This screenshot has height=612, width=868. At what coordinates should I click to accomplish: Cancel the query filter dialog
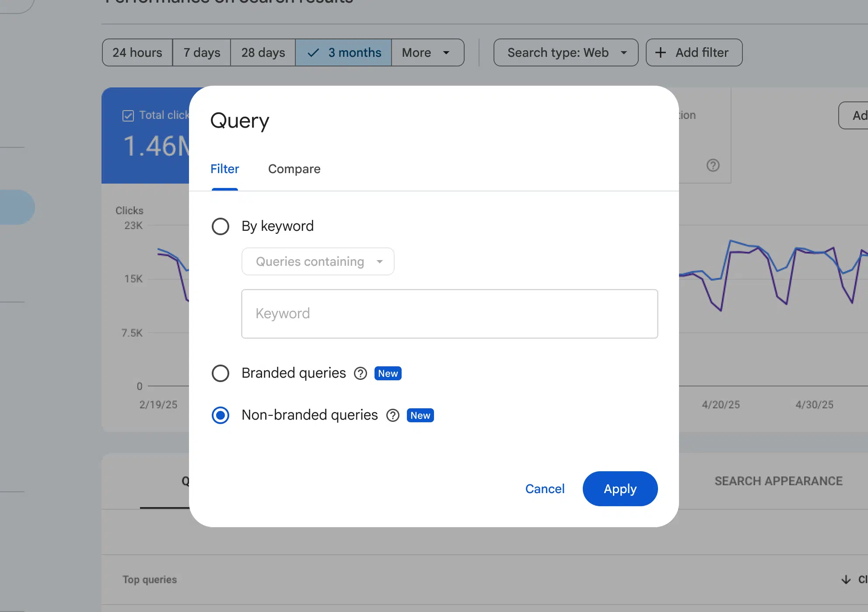(x=545, y=489)
